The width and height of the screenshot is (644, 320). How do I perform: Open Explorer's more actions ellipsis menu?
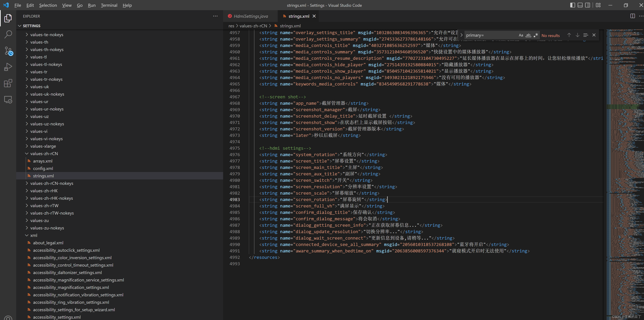[x=215, y=16]
